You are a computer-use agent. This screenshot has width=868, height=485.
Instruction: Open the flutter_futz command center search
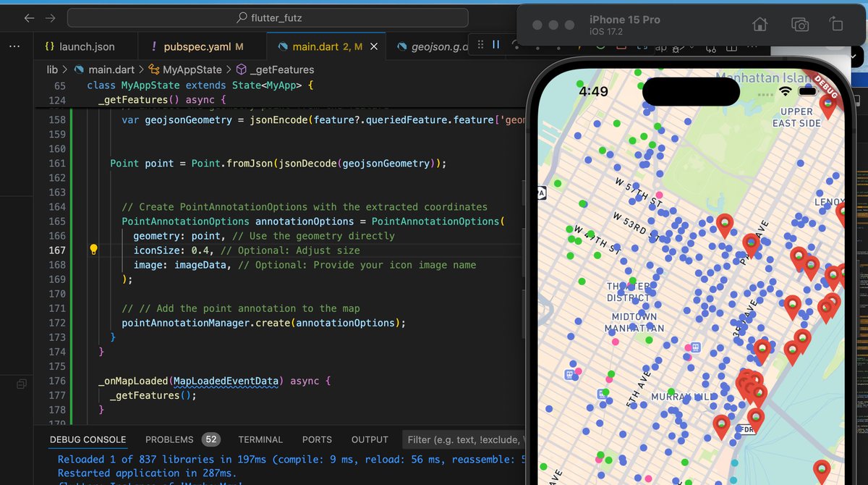268,18
